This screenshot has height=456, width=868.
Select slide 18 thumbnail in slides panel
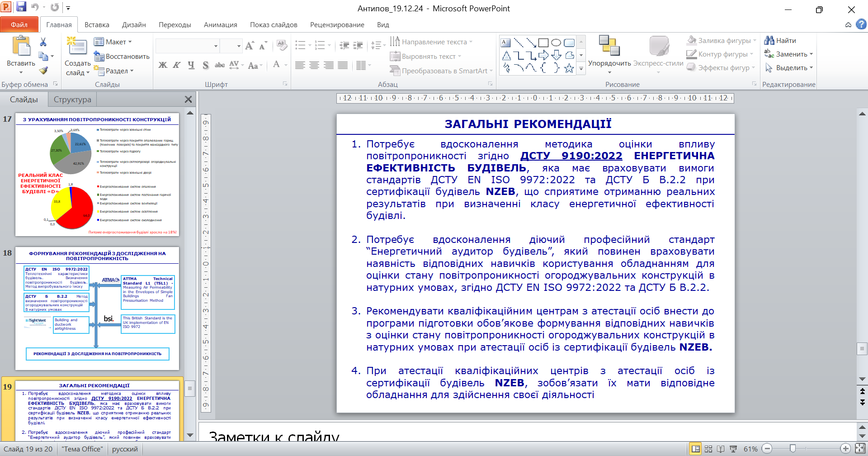tap(97, 309)
